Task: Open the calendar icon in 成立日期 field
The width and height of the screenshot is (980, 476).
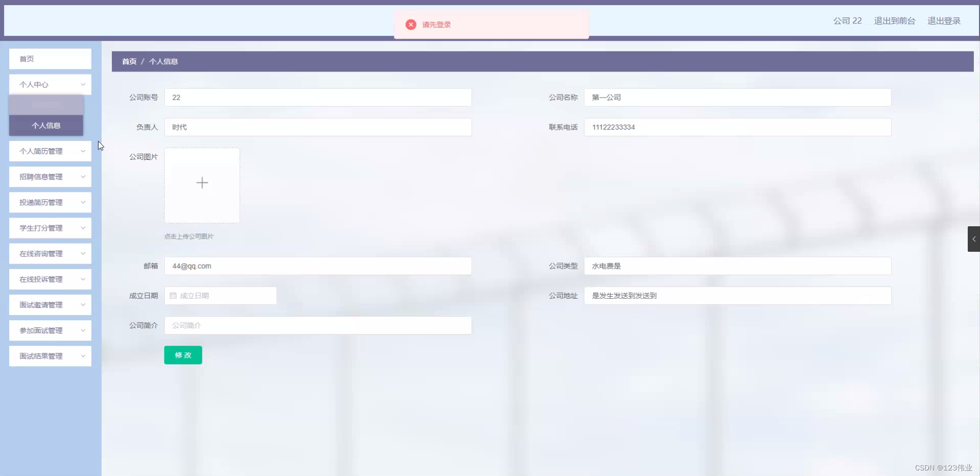Action: (173, 296)
